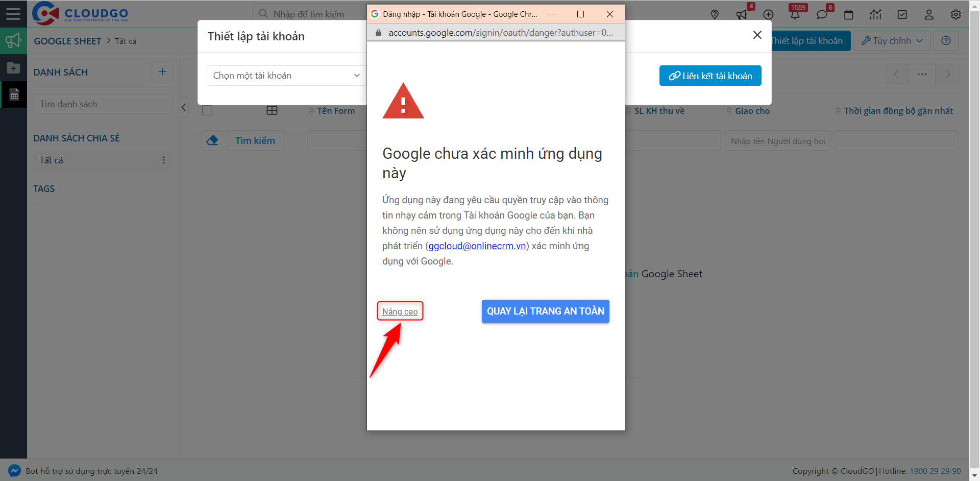Click the location pin icon
Viewport: 980px width, 481px height.
click(x=715, y=15)
